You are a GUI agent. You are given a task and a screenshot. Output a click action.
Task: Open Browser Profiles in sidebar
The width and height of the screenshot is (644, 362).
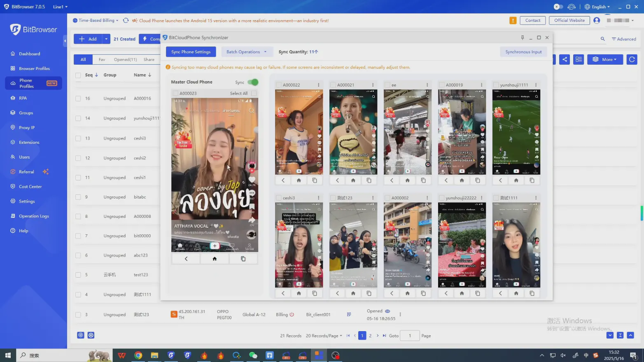(x=34, y=68)
